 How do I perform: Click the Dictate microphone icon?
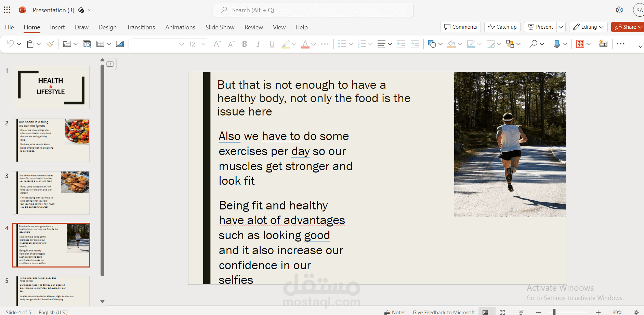coord(557,44)
